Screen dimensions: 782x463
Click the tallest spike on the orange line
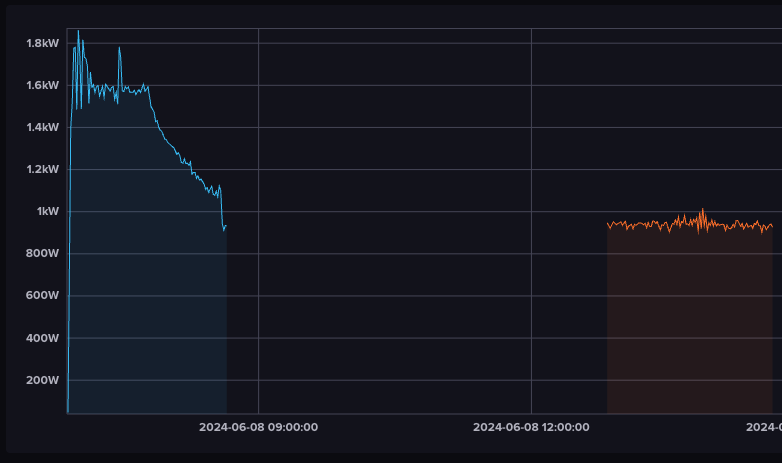(x=702, y=209)
